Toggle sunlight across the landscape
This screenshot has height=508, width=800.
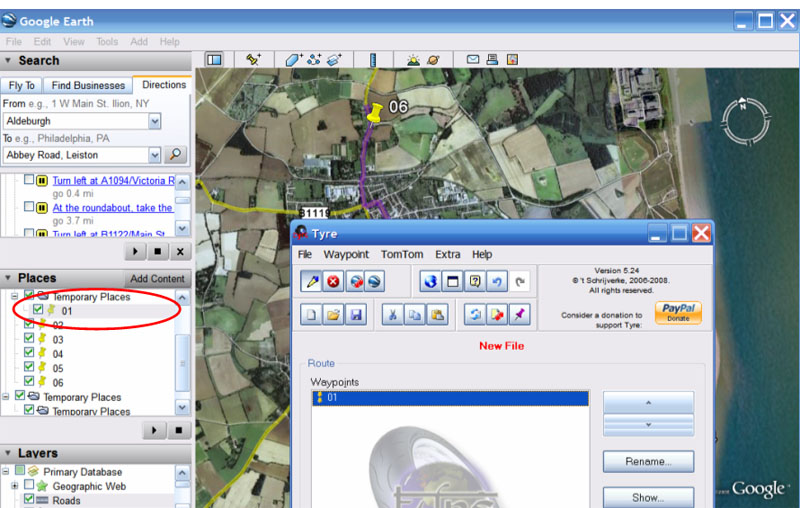[x=413, y=60]
